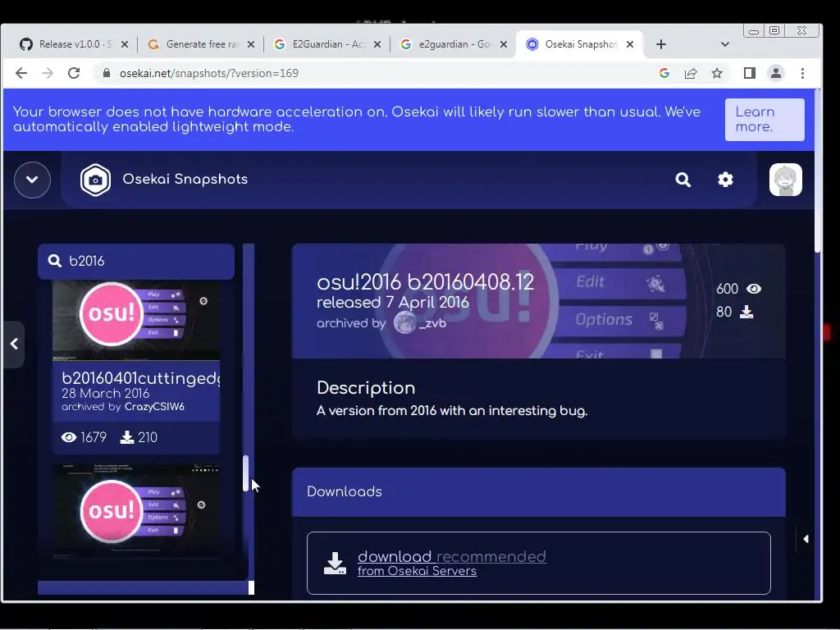Click the version list scrollbar thumb
This screenshot has height=630, width=840.
245,473
